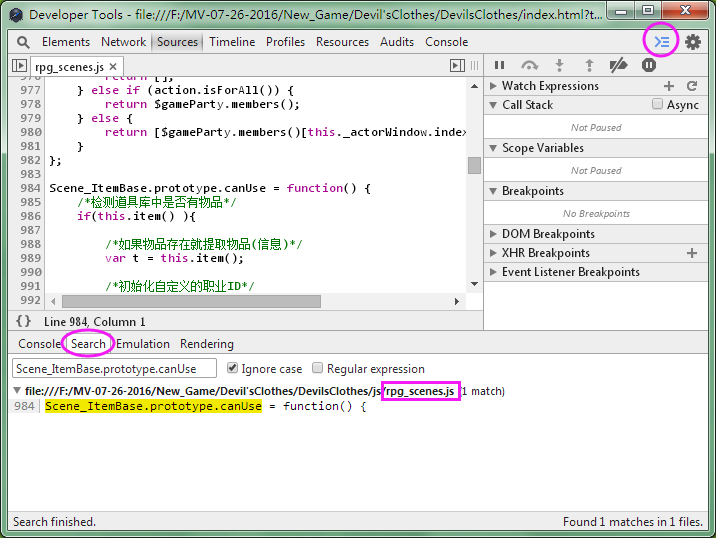This screenshot has height=538, width=716.
Task: Click 'return $gameParty.members();' code line
Action: pos(202,104)
